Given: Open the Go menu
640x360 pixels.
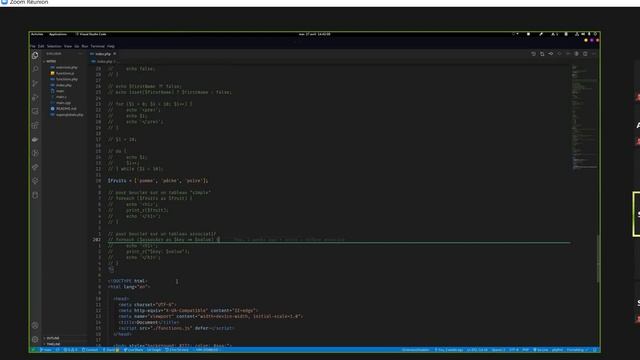Looking at the screenshot, I should 77,46.
